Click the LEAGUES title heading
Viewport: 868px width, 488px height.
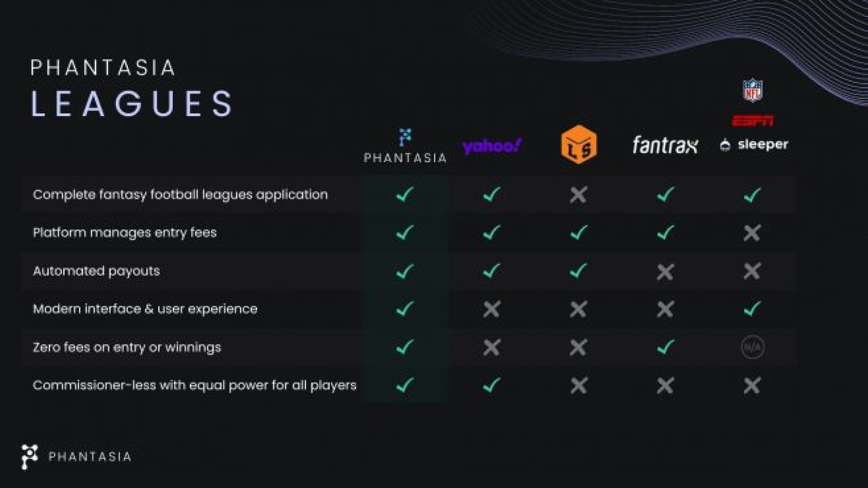(x=132, y=103)
